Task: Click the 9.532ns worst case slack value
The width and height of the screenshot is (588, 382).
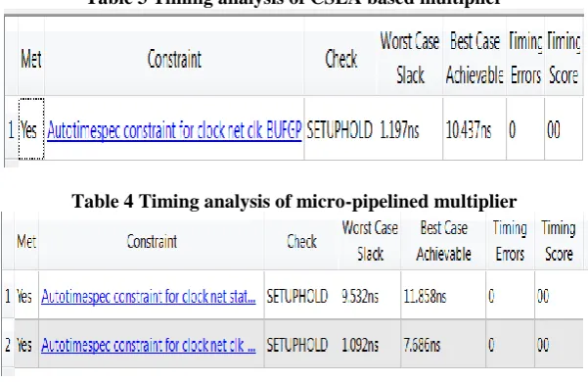Action: pos(360,297)
